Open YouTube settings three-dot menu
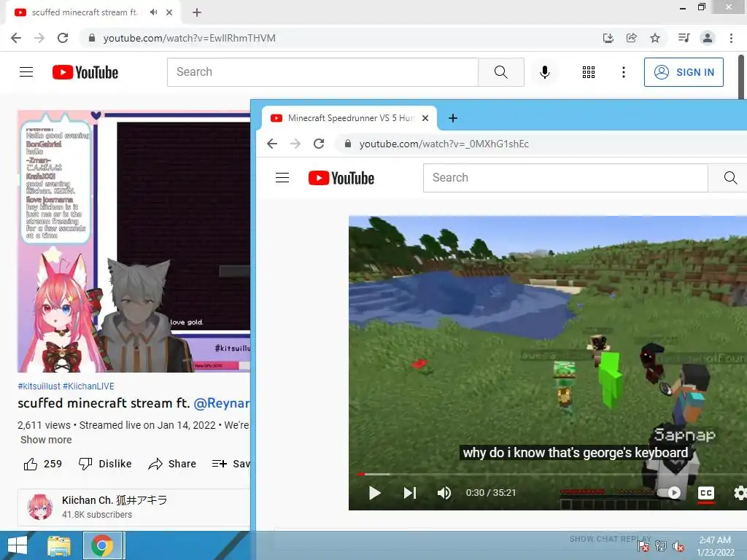Viewport: 747px width, 560px height. tap(624, 72)
